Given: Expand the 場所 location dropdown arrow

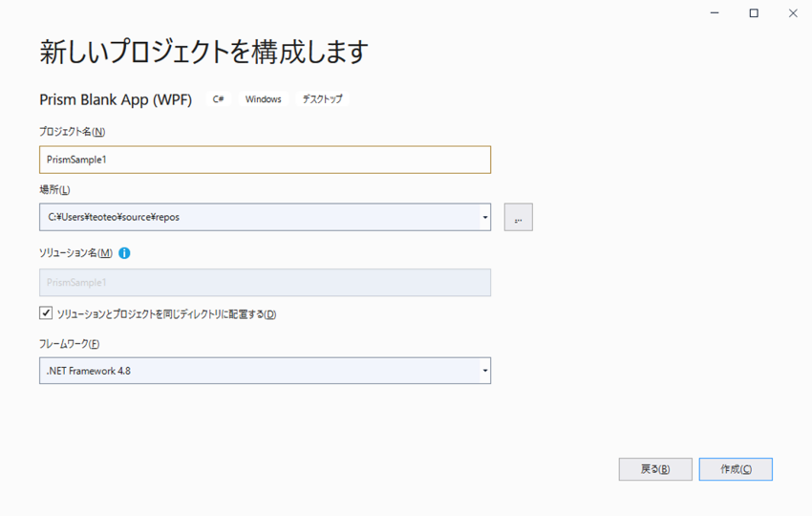Looking at the screenshot, I should (x=484, y=218).
